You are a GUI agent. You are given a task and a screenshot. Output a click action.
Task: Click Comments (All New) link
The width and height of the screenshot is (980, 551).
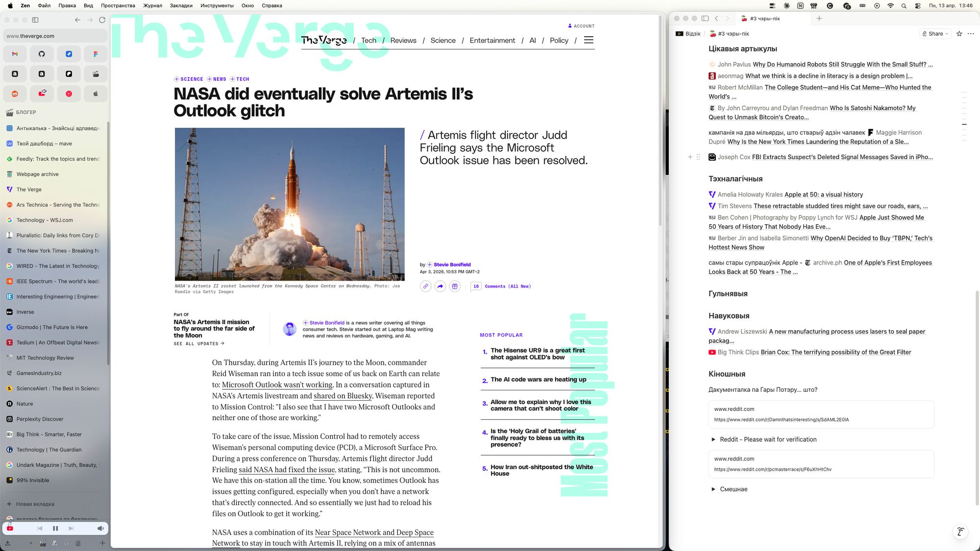508,286
